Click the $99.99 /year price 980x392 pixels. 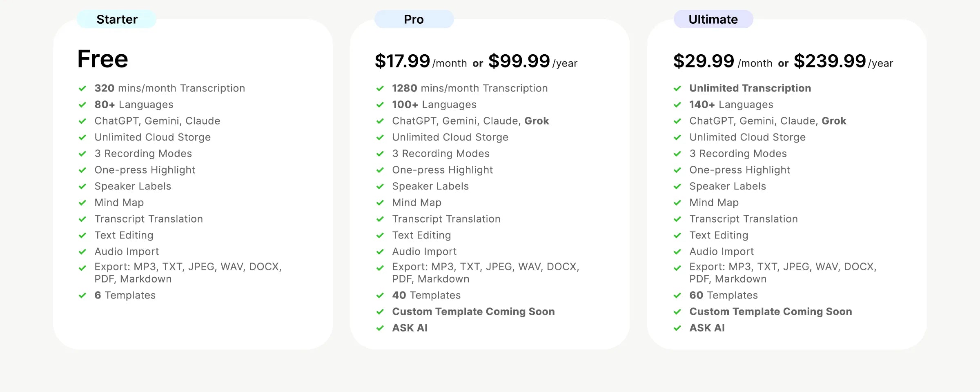click(x=532, y=61)
